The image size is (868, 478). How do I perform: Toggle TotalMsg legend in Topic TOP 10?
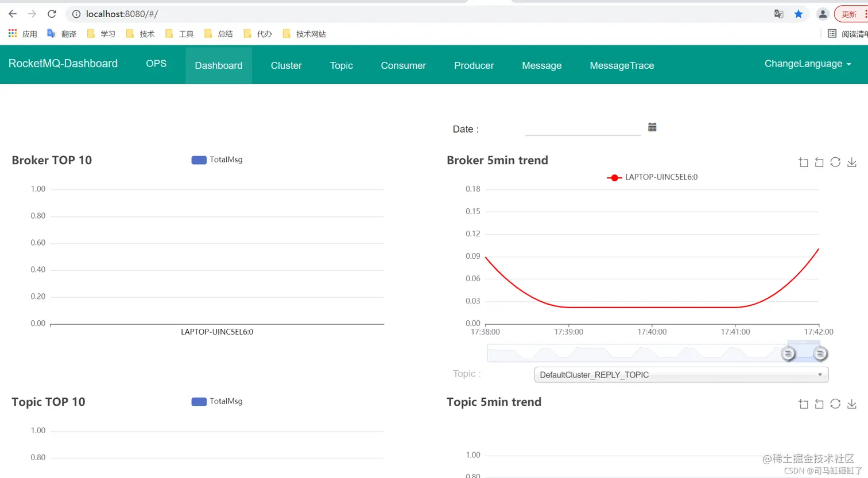217,401
